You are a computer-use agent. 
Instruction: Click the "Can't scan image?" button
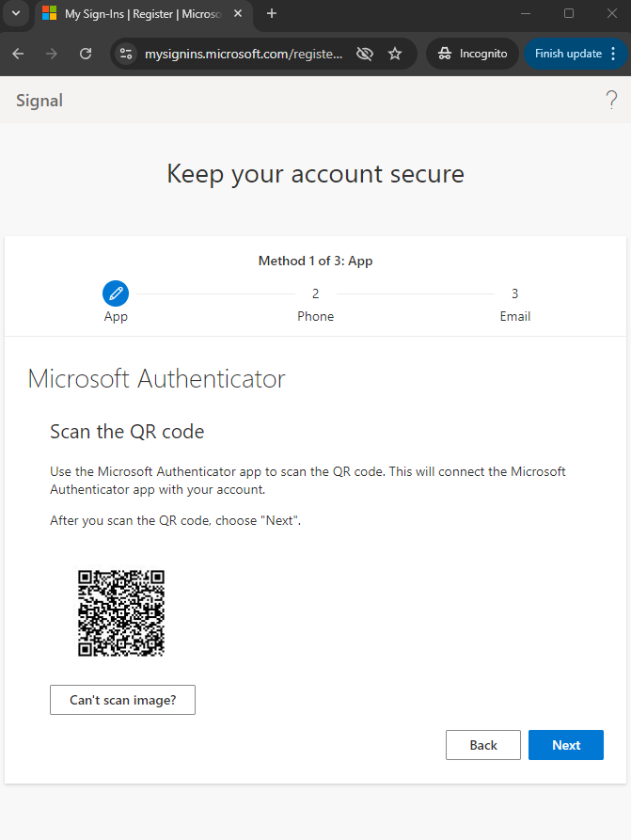tap(122, 700)
